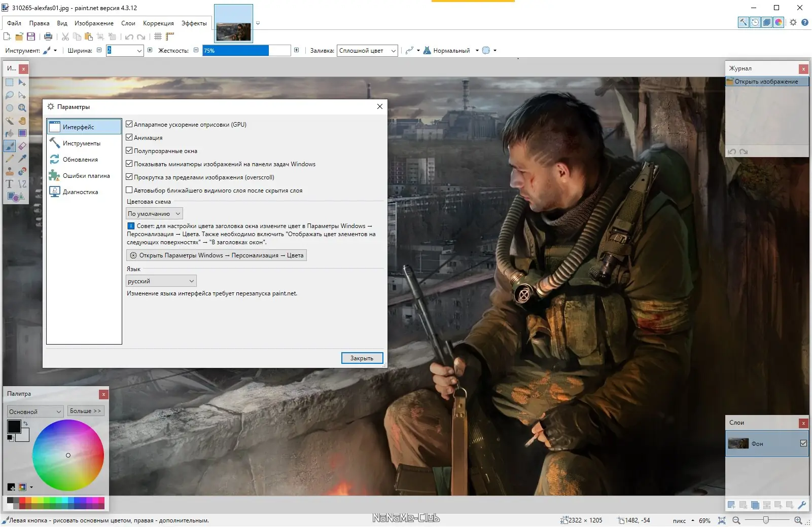Open the Сплошной цвет fill dropdown
The image size is (812, 527).
pos(367,51)
